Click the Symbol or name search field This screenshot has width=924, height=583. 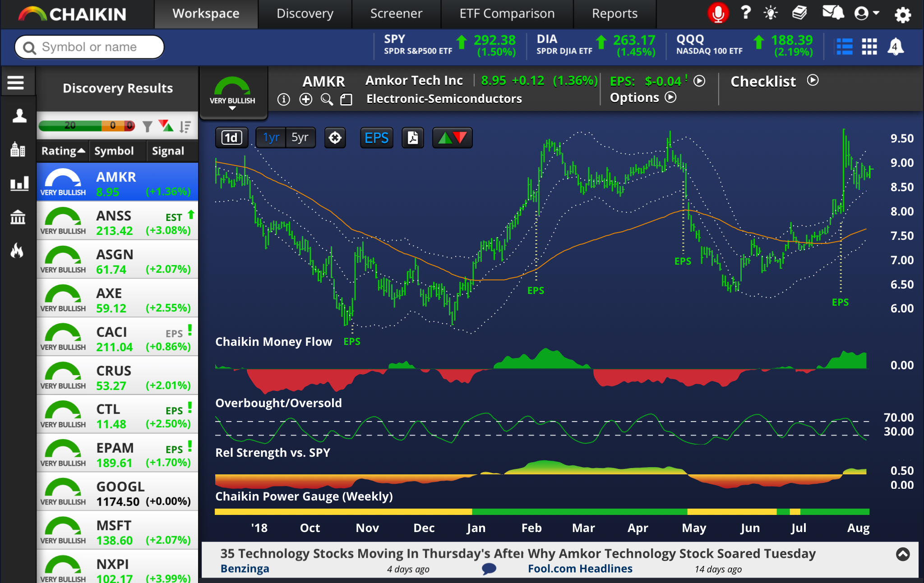point(89,47)
